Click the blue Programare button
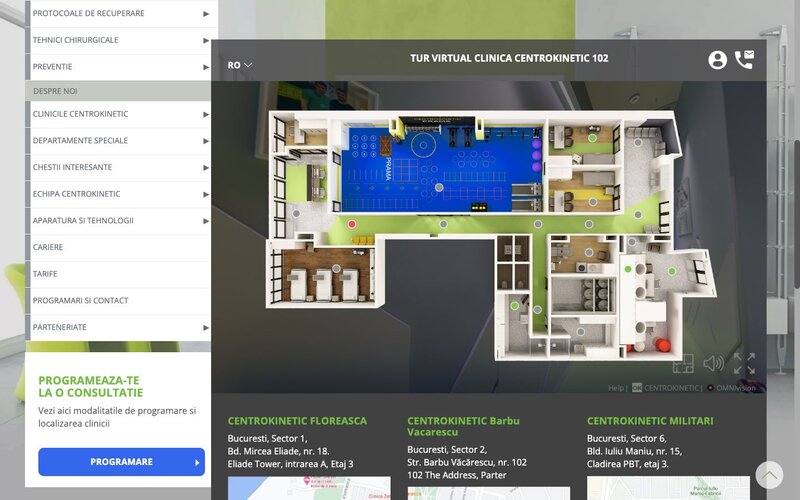The image size is (800, 500). (121, 462)
